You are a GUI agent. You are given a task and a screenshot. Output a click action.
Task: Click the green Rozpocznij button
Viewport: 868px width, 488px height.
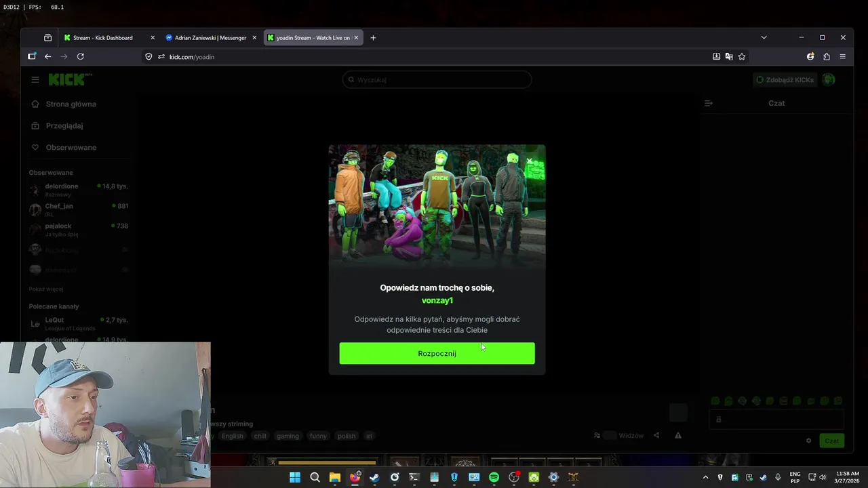pos(437,353)
